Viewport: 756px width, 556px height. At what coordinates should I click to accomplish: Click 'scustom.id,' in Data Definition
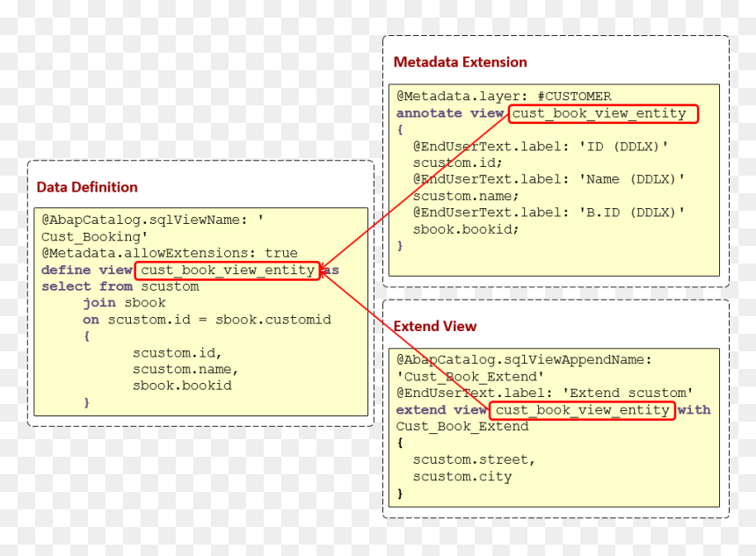coord(177,353)
